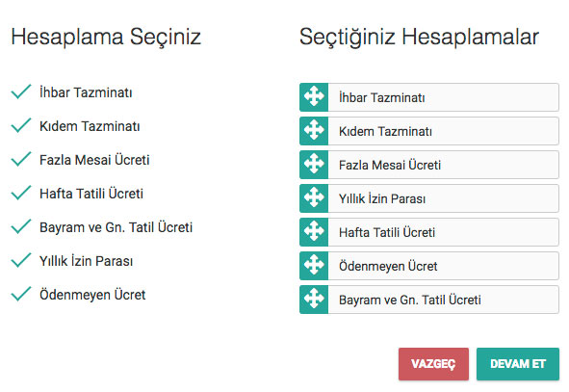Click the move handle icon for Hafta Tatili Ücreti
The width and height of the screenshot is (569, 392).
[x=314, y=232]
